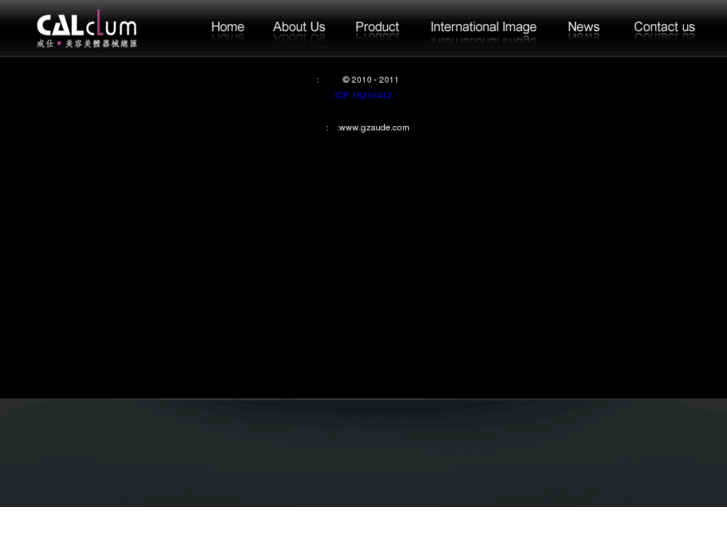This screenshot has height=545, width=727.
Task: Click the pink L letter in the logo
Action: (x=100, y=23)
